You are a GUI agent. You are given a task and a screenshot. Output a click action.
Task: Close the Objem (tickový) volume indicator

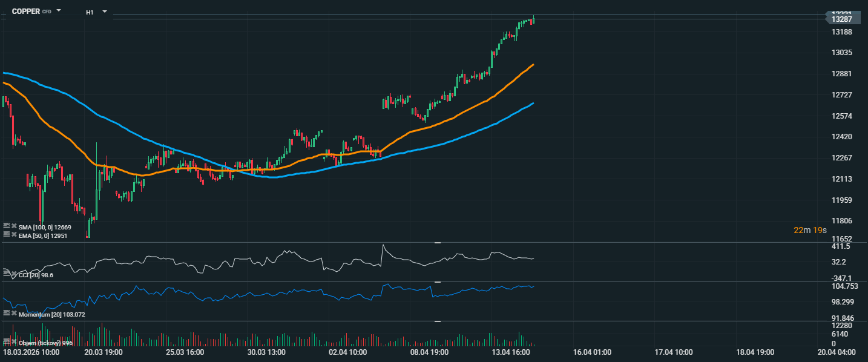pos(14,342)
